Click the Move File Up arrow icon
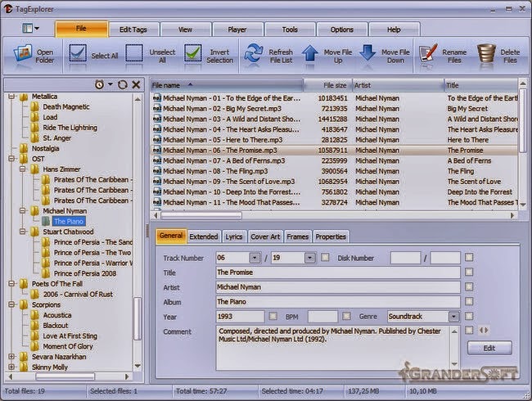This screenshot has height=401, width=532. (309, 53)
